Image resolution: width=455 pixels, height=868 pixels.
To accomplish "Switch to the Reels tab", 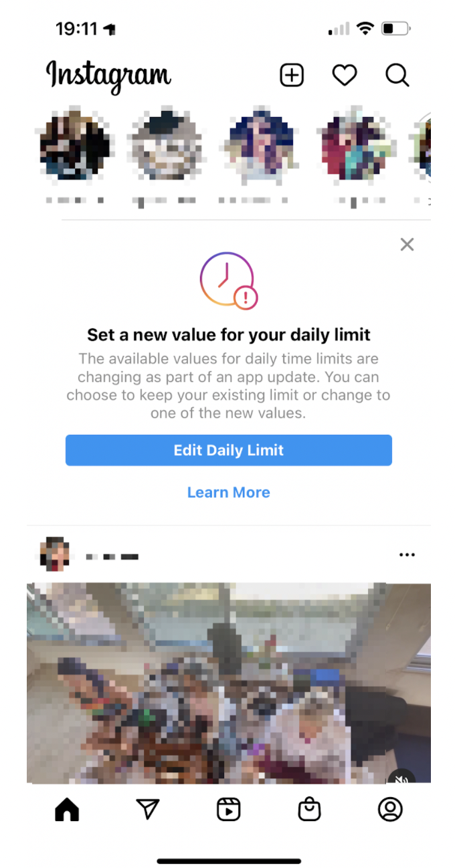I will click(229, 809).
